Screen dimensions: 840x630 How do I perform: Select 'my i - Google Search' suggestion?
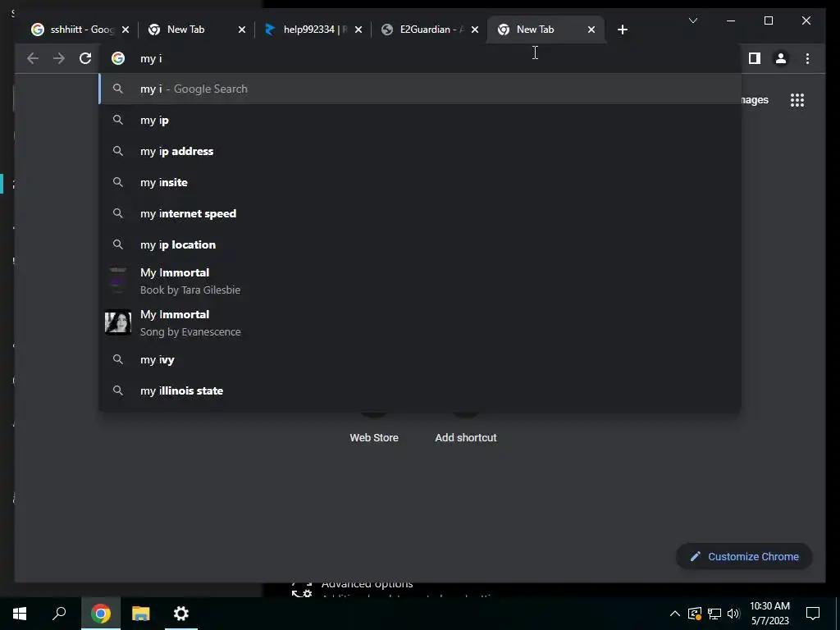tap(420, 89)
